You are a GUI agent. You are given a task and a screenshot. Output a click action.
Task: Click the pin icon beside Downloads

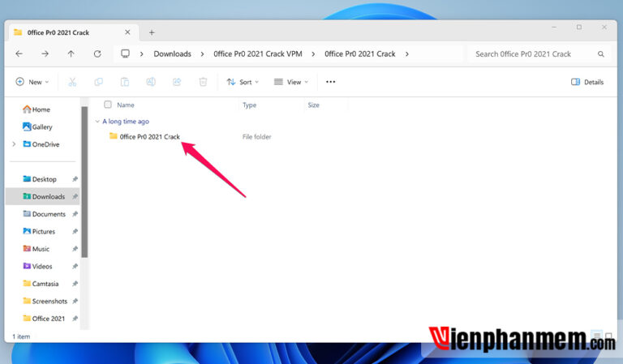[75, 196]
